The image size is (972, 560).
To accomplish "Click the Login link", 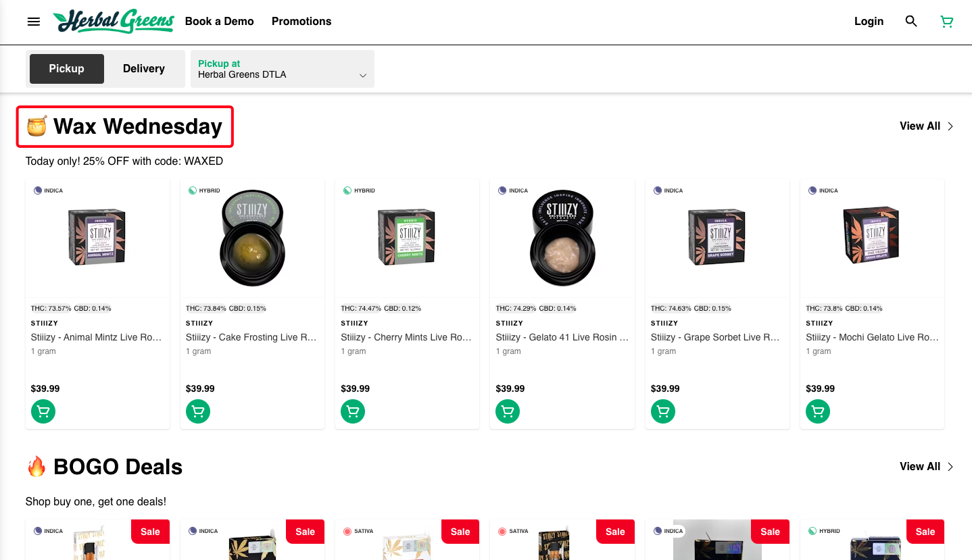I will click(869, 22).
